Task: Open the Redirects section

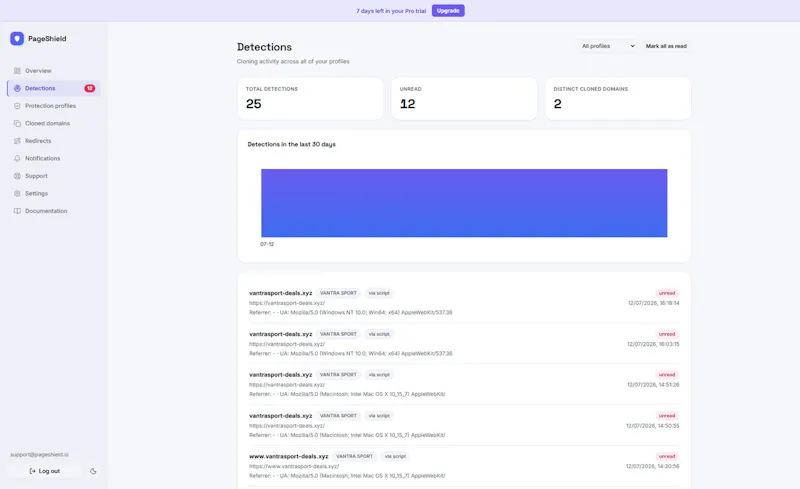Action: coord(54,141)
